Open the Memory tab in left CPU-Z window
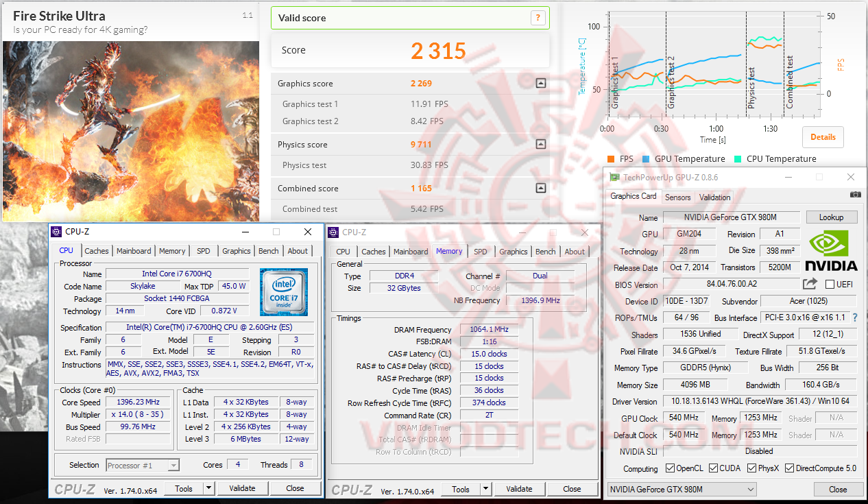 coord(171,251)
